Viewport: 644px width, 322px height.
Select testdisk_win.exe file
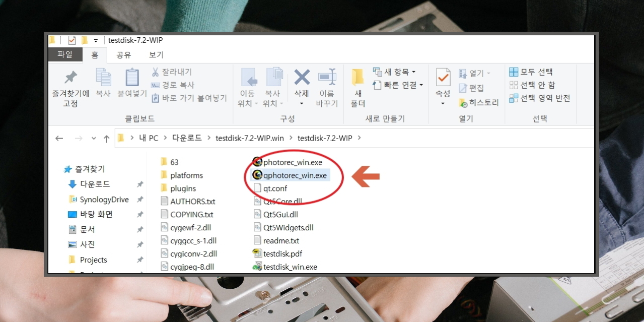point(285,267)
